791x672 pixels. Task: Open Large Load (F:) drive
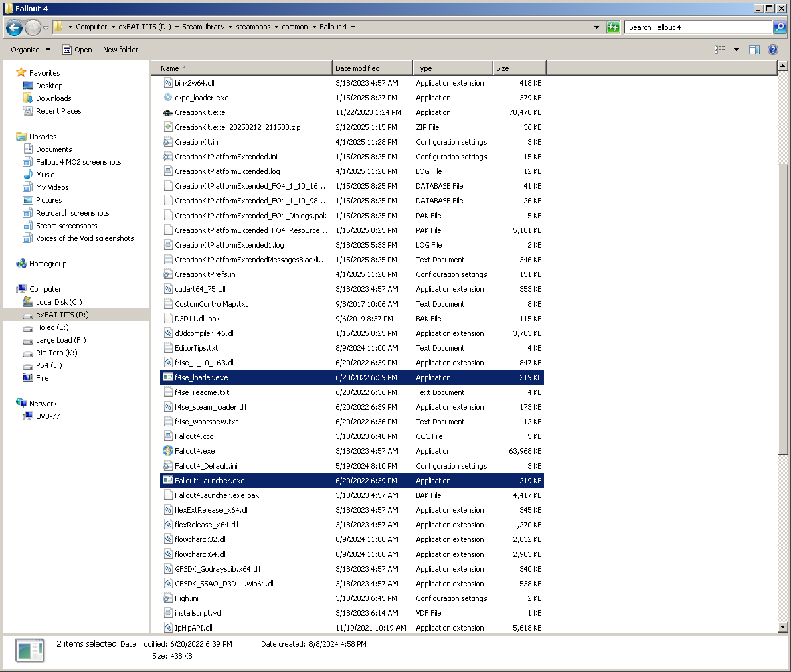pos(61,340)
